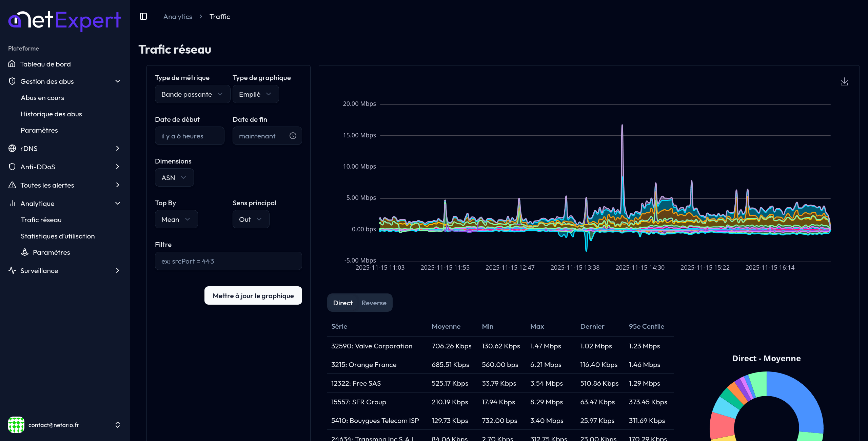Switch to the Reverse view
The height and width of the screenshot is (441, 868).
coord(374,303)
